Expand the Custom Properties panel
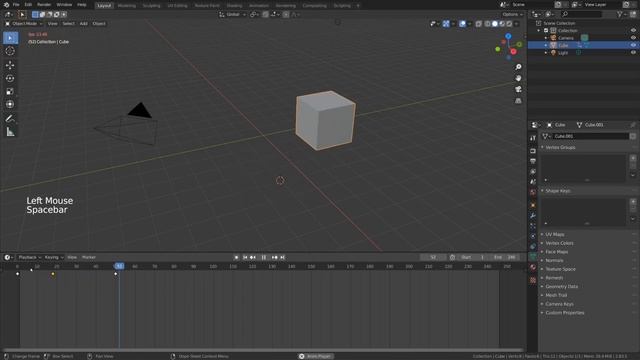The height and width of the screenshot is (360, 640). tap(564, 313)
